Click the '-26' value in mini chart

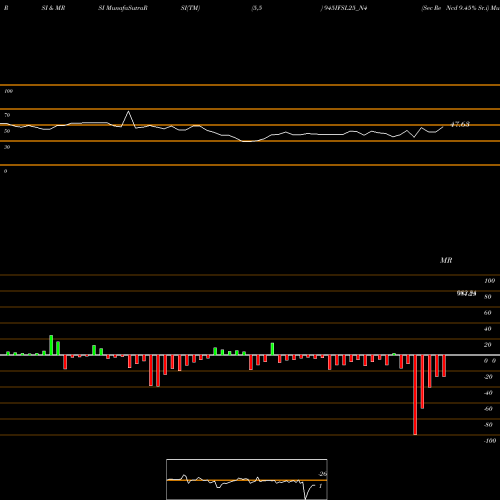322,474
